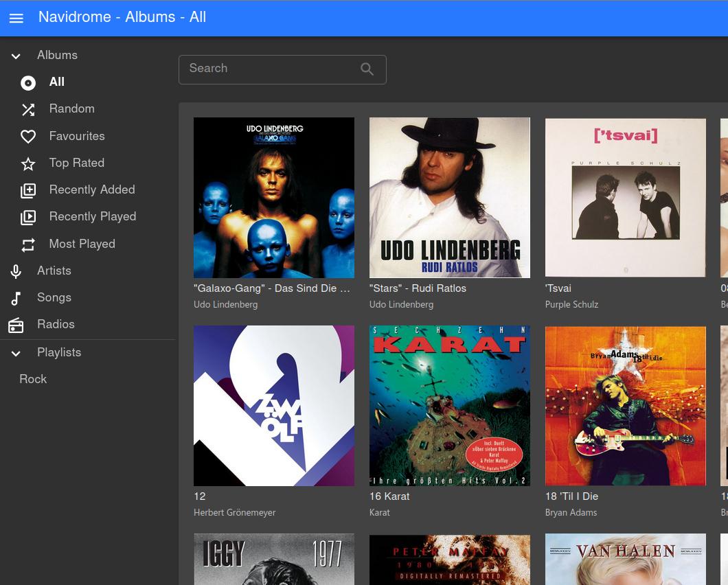Toggle the hamburger menu in the header
This screenshot has height=585, width=728.
pyautogui.click(x=16, y=19)
